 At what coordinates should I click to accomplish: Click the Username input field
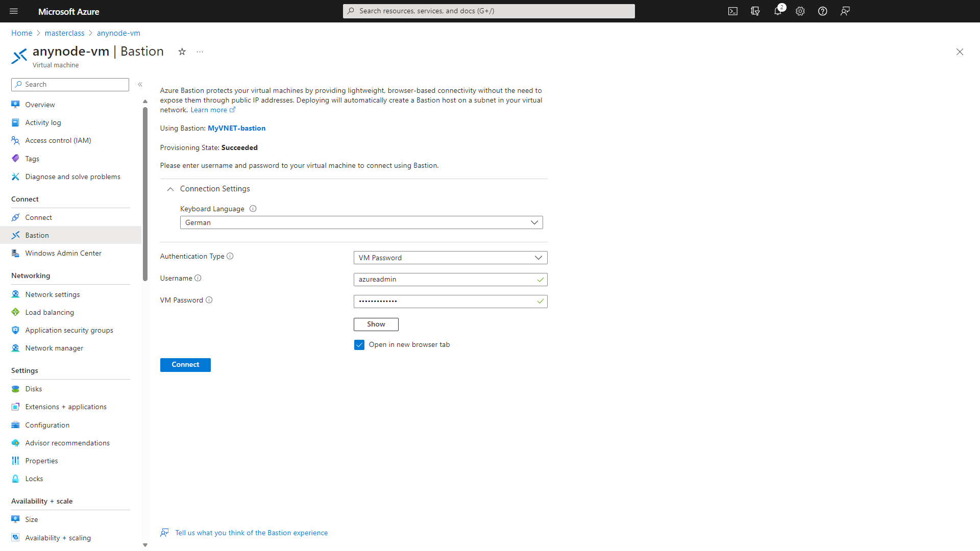[x=450, y=279]
